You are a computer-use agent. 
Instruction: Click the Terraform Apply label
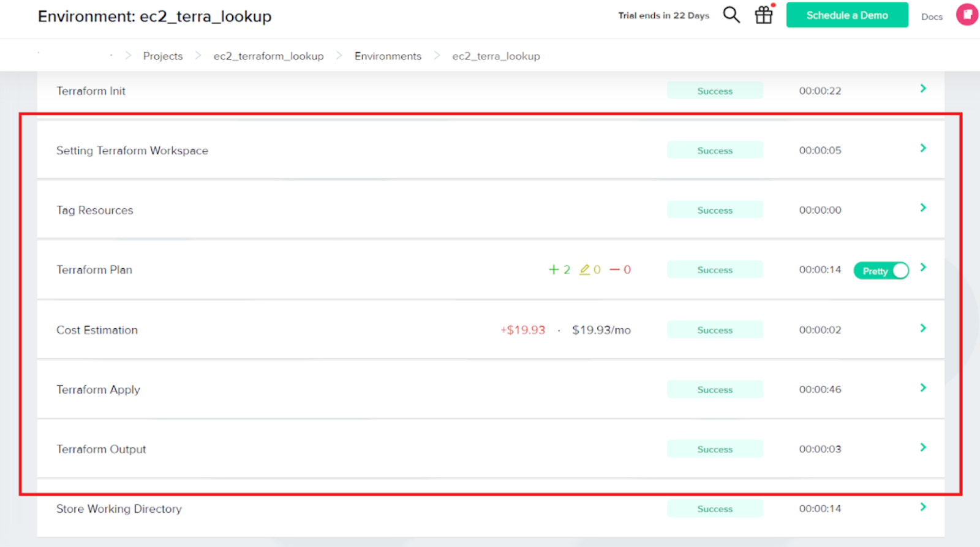(98, 390)
